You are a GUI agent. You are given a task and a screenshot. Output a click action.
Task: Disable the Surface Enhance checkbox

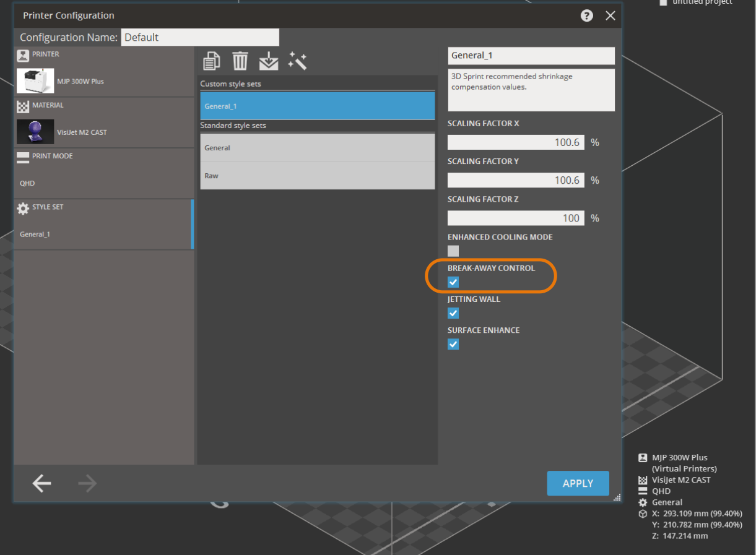[x=453, y=344]
